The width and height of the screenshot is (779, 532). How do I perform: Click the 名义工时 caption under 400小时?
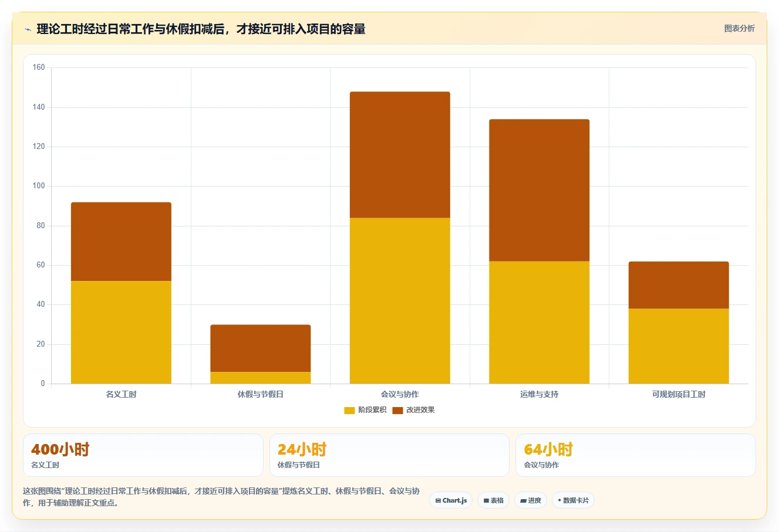point(45,465)
